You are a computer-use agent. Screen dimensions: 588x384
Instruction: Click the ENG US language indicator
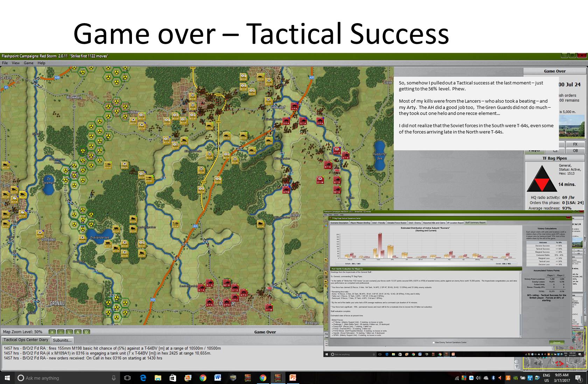point(546,378)
